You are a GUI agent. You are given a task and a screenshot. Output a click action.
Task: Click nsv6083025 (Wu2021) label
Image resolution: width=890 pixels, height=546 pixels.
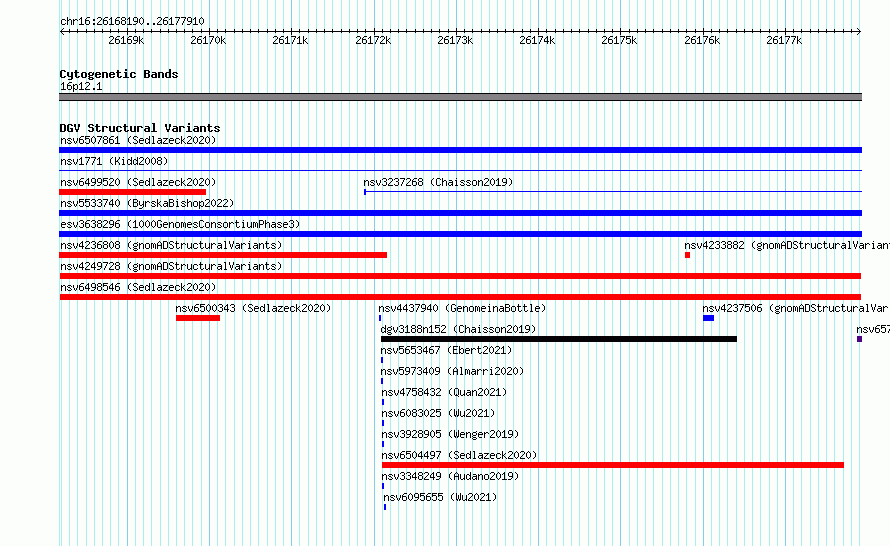(x=438, y=413)
